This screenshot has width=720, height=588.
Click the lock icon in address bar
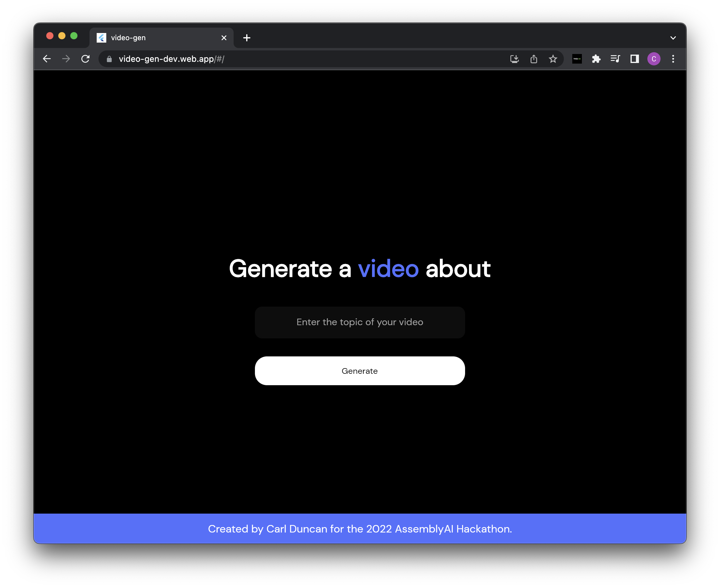pos(109,59)
